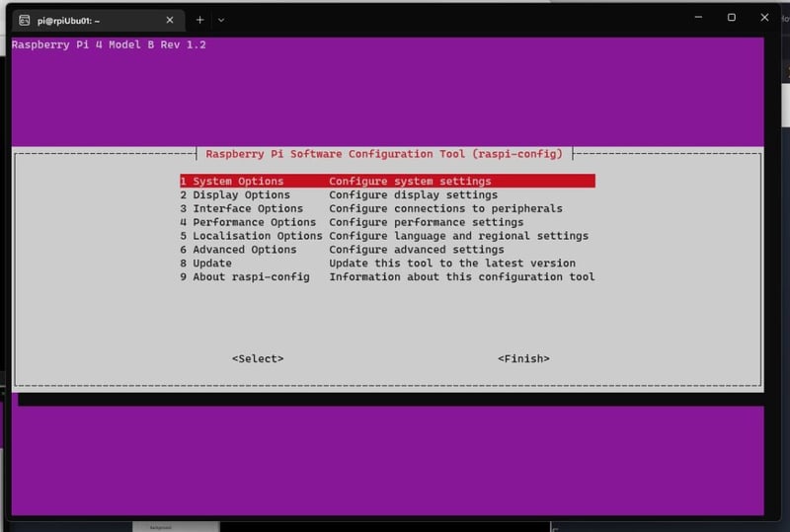Screen dimensions: 790x532
Task: Click the terminal icon in the tab
Action: pos(24,20)
